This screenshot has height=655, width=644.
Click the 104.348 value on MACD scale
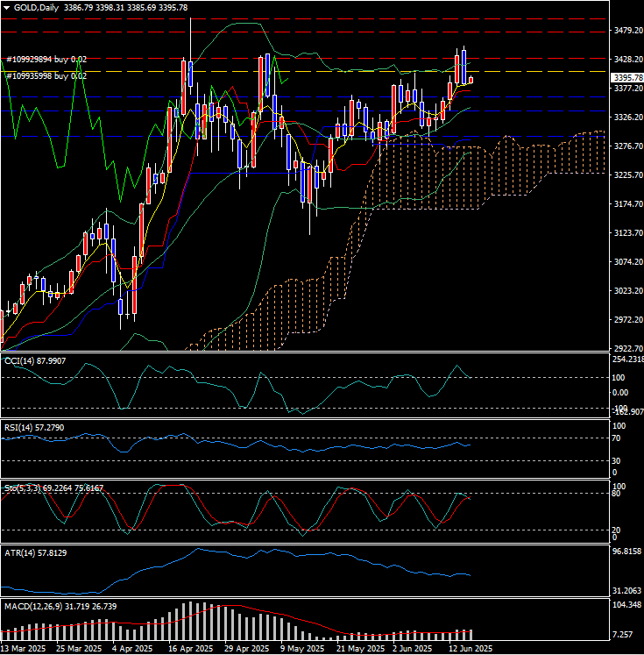coord(626,605)
